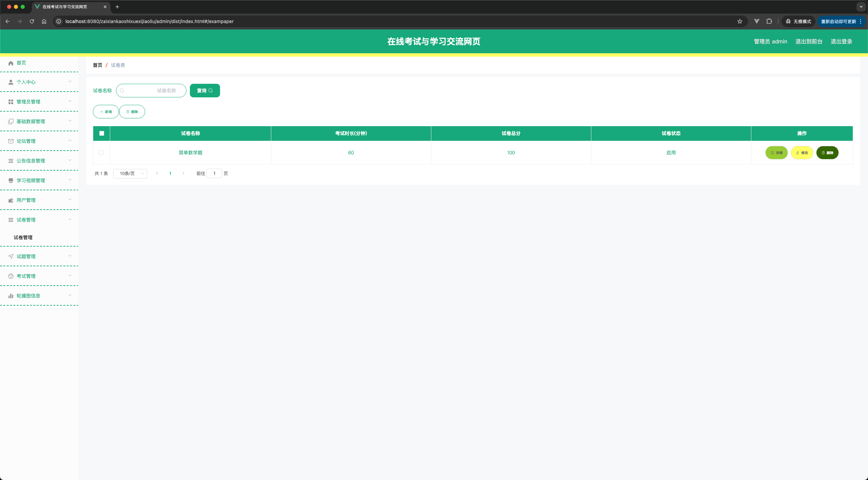Click the envelope icon for 论坛管理
This screenshot has height=480, width=868.
11,141
